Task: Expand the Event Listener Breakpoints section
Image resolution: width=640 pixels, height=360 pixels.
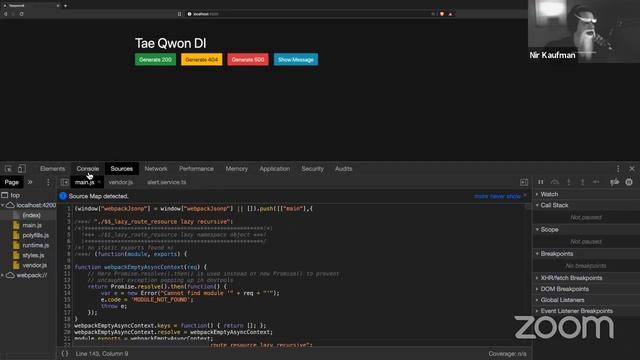Action: pos(586,311)
